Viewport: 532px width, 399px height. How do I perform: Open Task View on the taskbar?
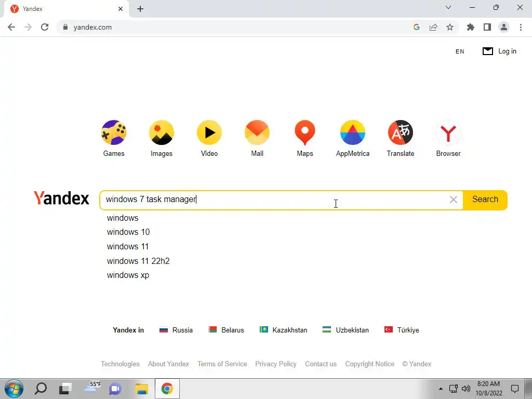pos(65,389)
